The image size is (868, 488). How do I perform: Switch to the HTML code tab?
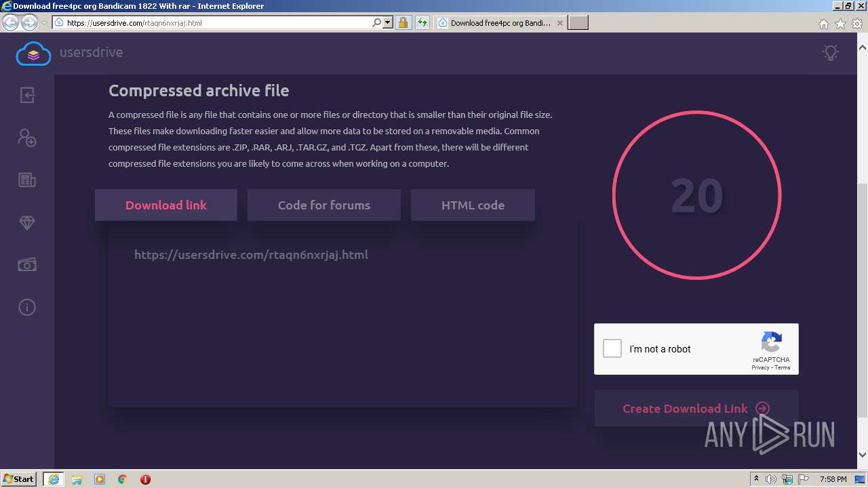click(x=473, y=205)
